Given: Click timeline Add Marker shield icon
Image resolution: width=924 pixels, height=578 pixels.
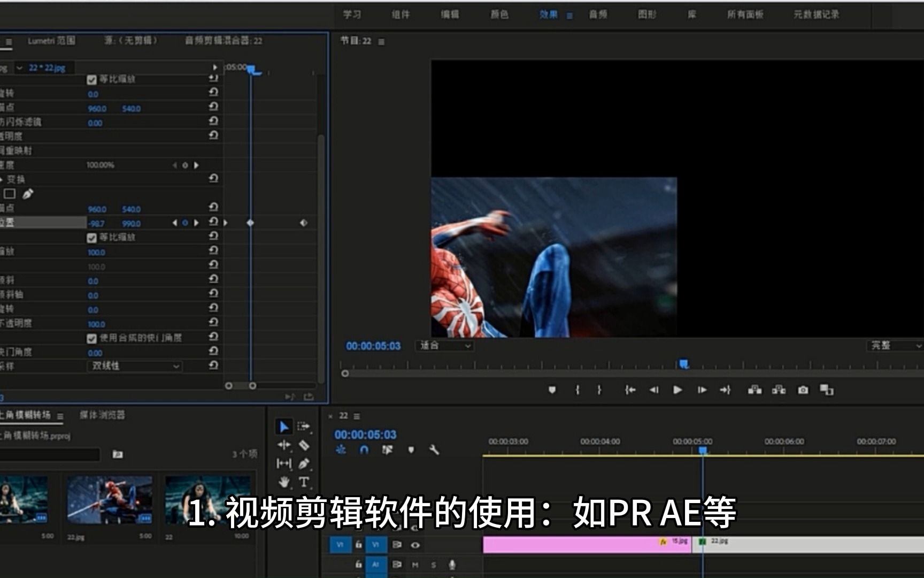Looking at the screenshot, I should coord(411,450).
